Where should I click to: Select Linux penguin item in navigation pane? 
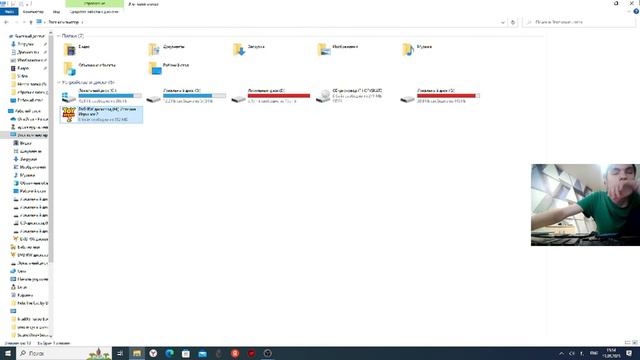pos(18,287)
